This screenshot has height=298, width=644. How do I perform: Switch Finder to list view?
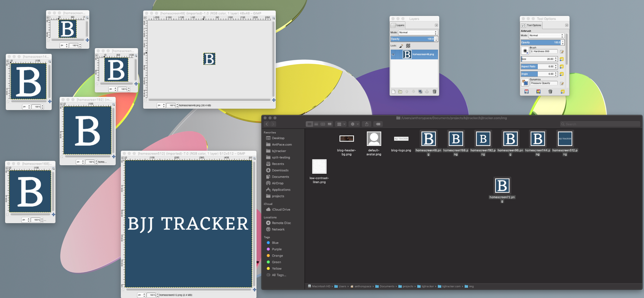tap(316, 124)
